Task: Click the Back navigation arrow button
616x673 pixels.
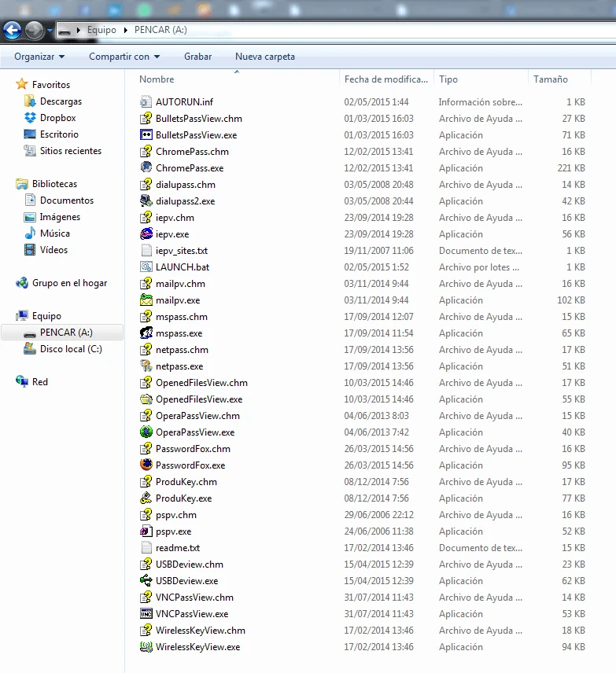Action: pyautogui.click(x=12, y=31)
